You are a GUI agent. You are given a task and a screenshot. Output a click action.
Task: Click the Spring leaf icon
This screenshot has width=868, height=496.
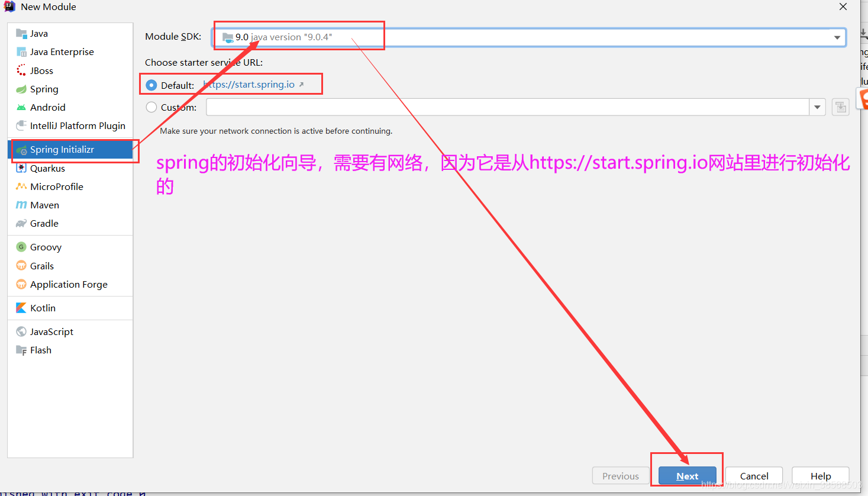[x=21, y=89]
